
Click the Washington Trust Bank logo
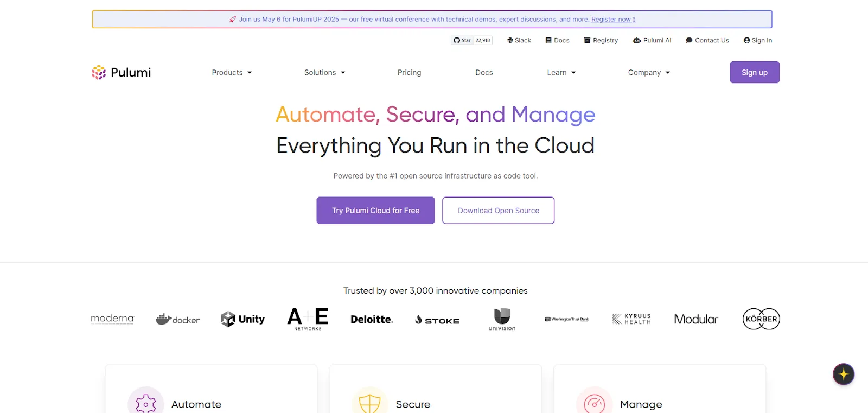tap(567, 319)
